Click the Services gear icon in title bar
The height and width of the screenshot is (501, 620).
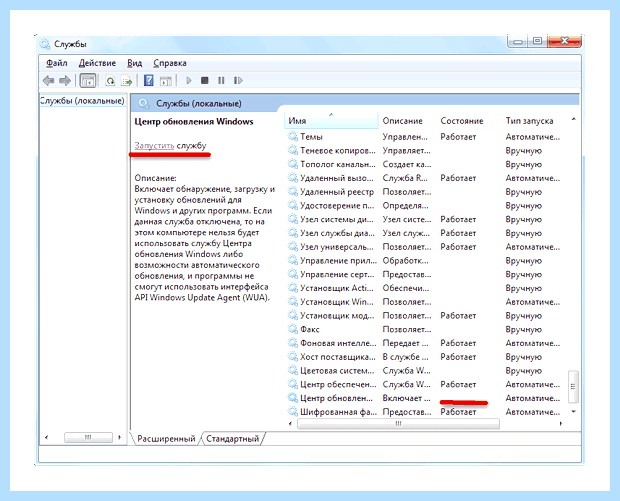tap(45, 44)
